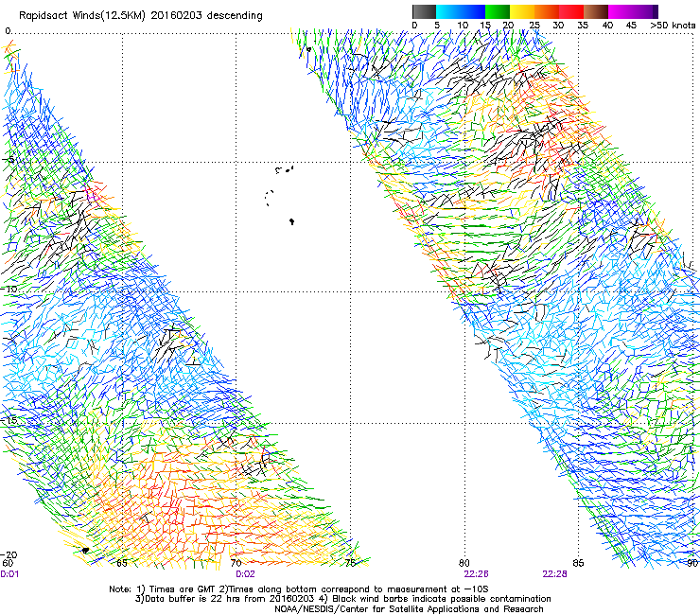The height and width of the screenshot is (615, 700).
Task: Click the red 30-35 knots legend segment
Action: coord(571,11)
